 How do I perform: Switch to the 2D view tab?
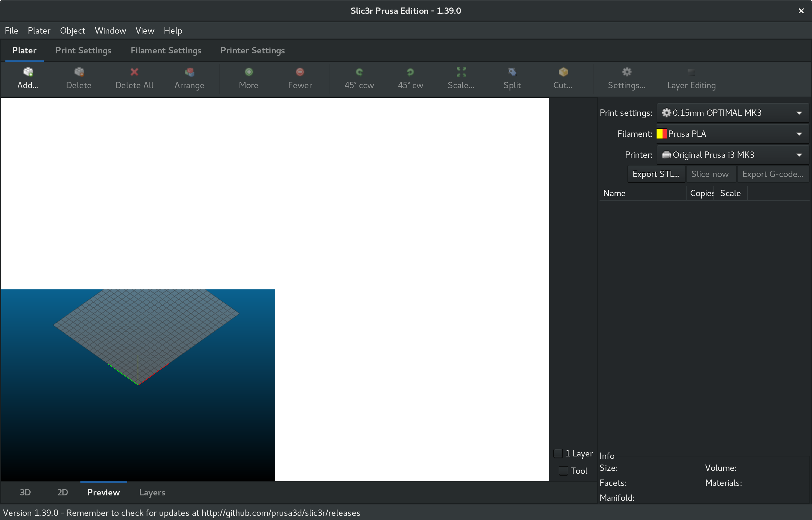tap(62, 492)
